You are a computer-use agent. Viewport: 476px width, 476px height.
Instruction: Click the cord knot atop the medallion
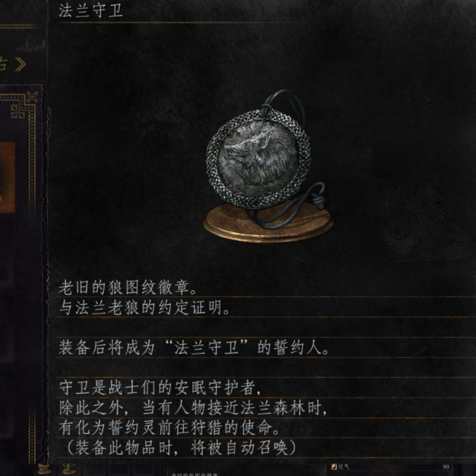[x=267, y=108]
